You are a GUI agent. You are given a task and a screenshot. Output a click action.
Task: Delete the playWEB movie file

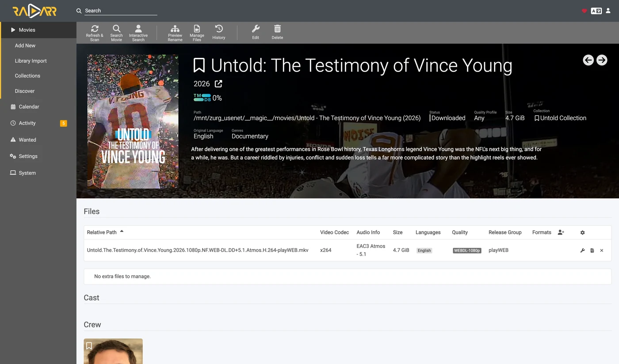(601, 250)
